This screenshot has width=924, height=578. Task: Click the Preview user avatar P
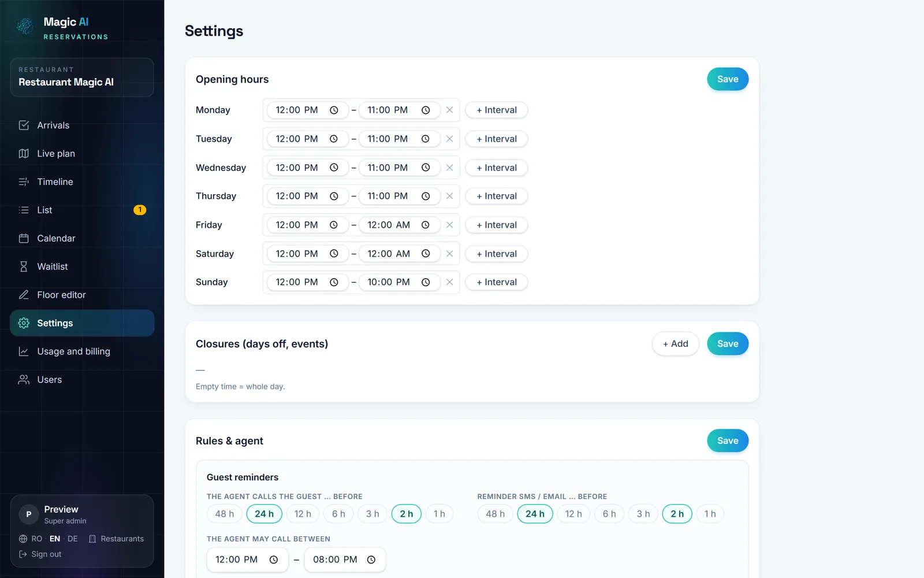coord(29,514)
